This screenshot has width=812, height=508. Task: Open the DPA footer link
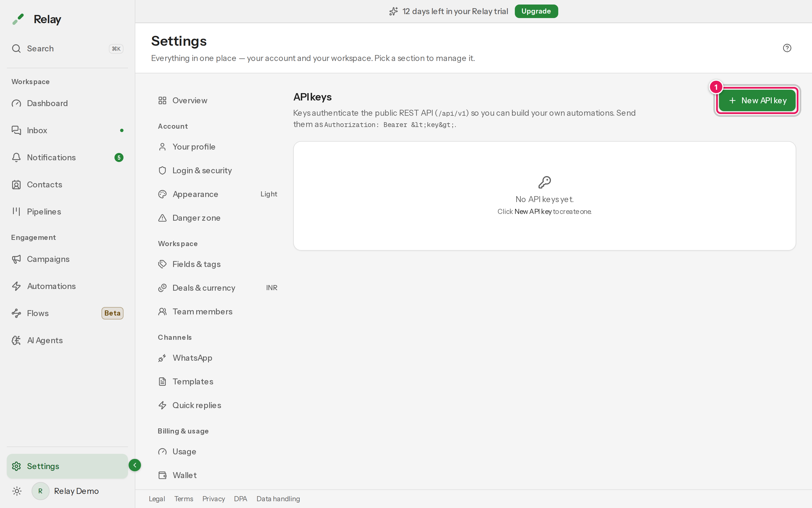coord(240,499)
